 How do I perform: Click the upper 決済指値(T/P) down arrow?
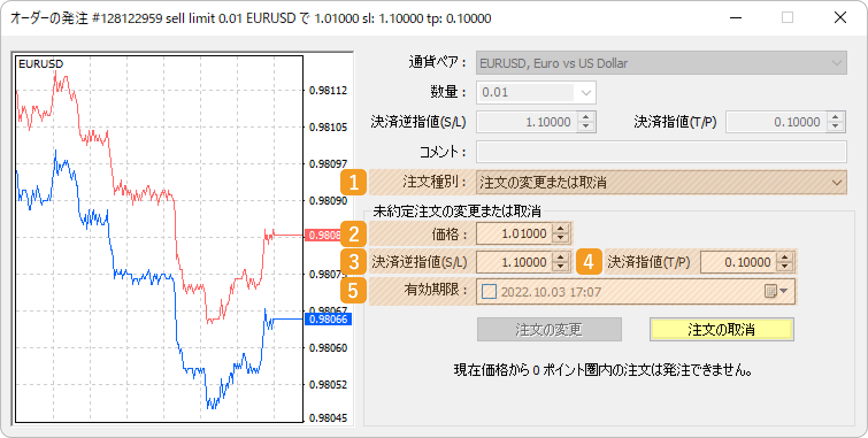pos(835,126)
